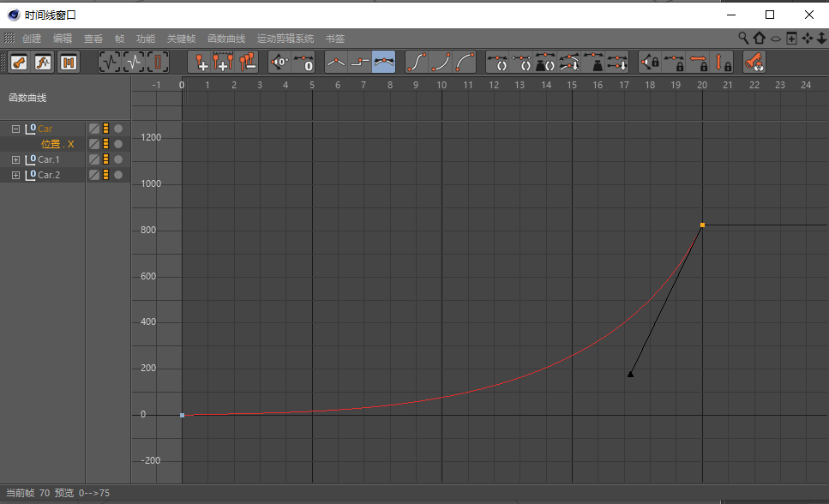
Task: Click grid grip icon left of 创建 menu
Action: coord(9,38)
